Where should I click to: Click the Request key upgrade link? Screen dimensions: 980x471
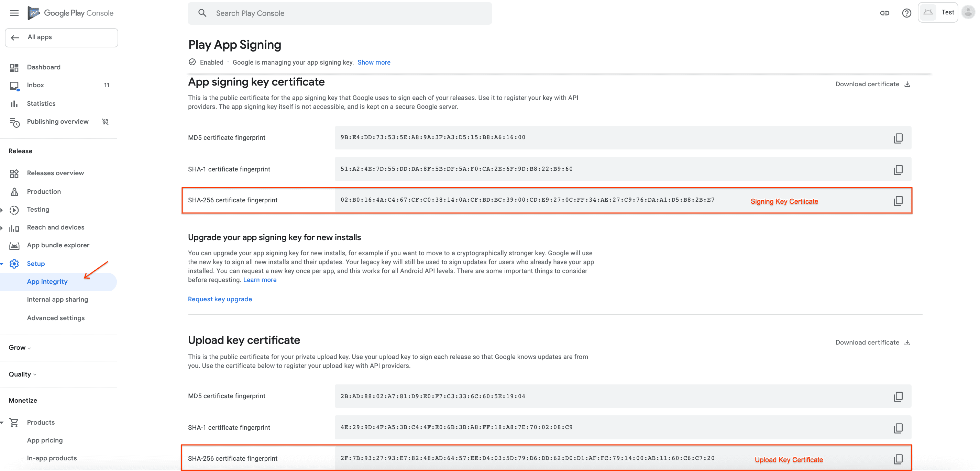tap(220, 299)
